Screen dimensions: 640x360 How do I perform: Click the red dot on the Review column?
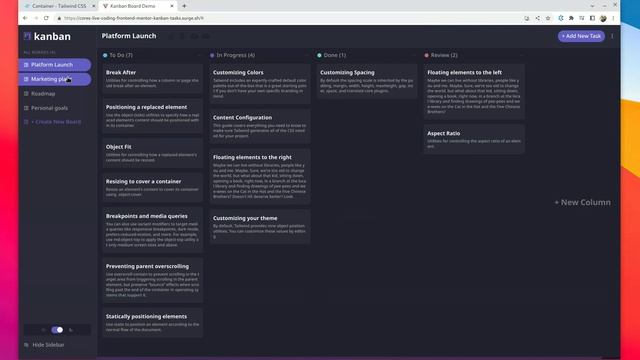427,55
